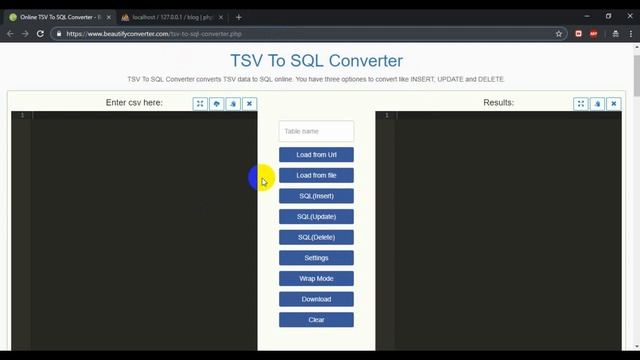
Task: Click the upload cloud icon above input editor
Action: click(x=216, y=104)
